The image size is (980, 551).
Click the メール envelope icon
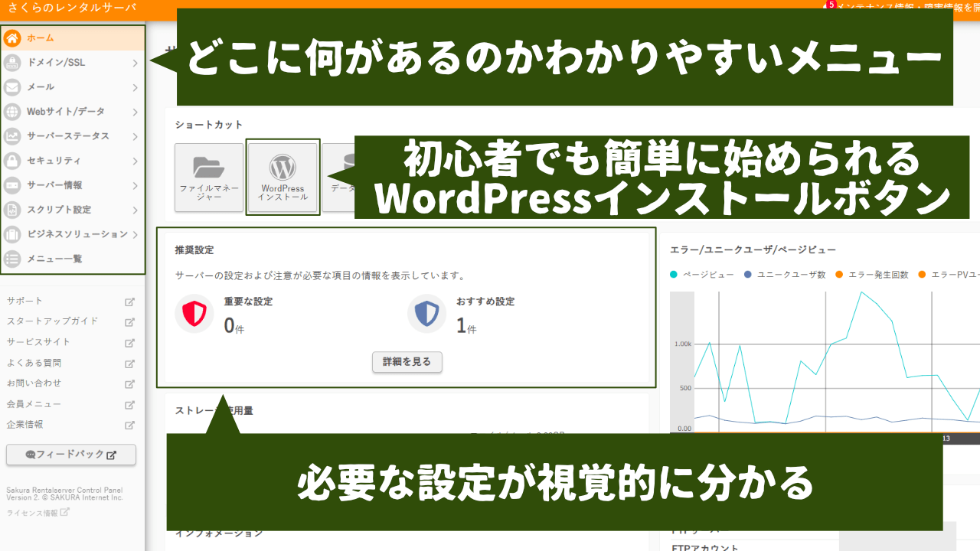(x=12, y=87)
